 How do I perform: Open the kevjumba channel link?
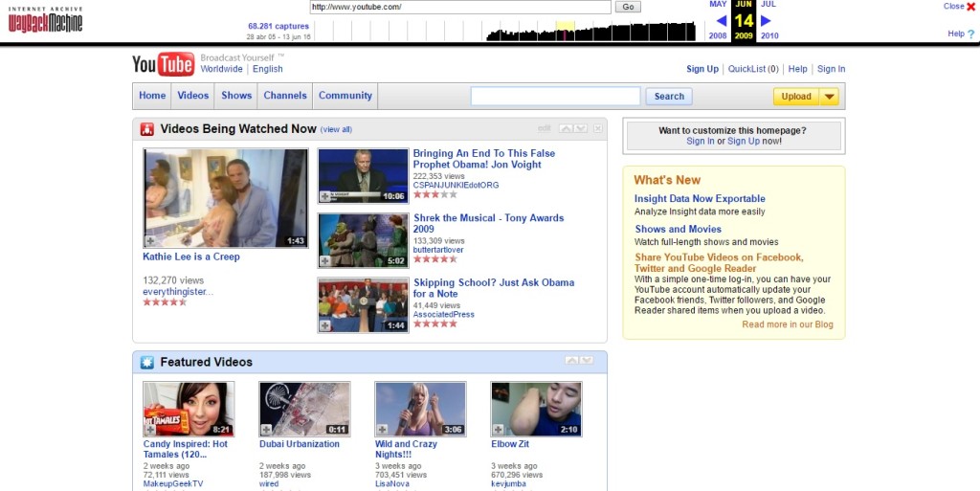(508, 484)
